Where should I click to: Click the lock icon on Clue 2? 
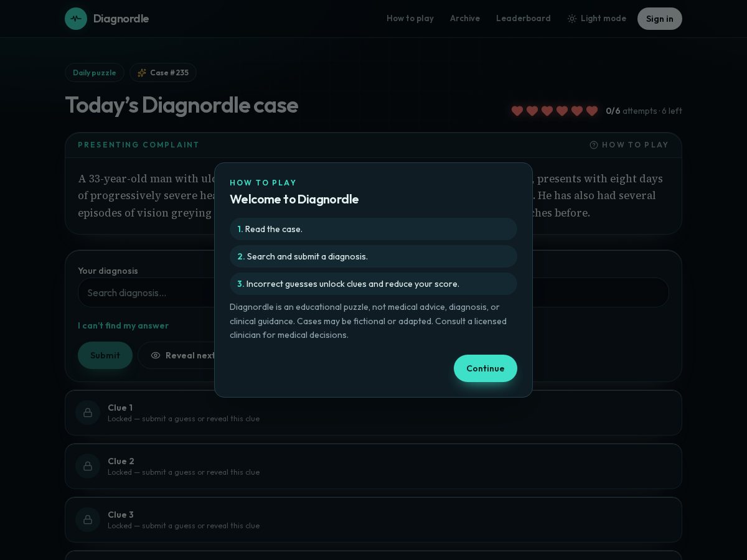88,466
